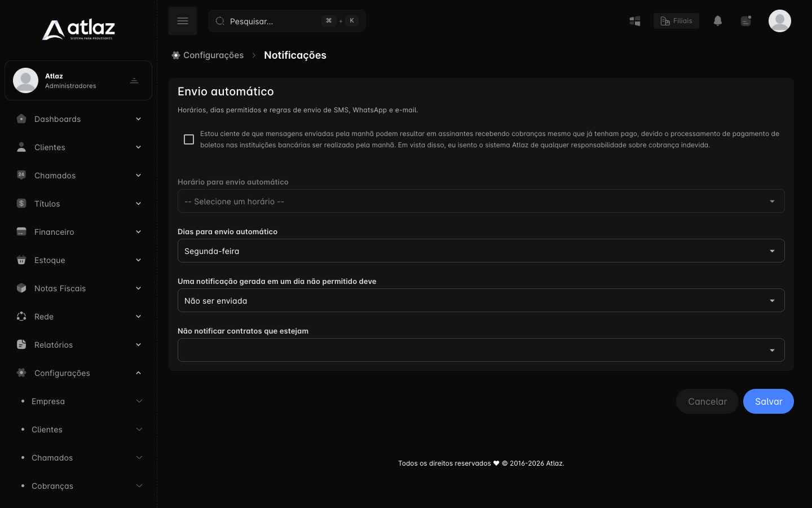The width and height of the screenshot is (812, 508).
Task: Collapse the Configurações menu chevron
Action: 138,373
